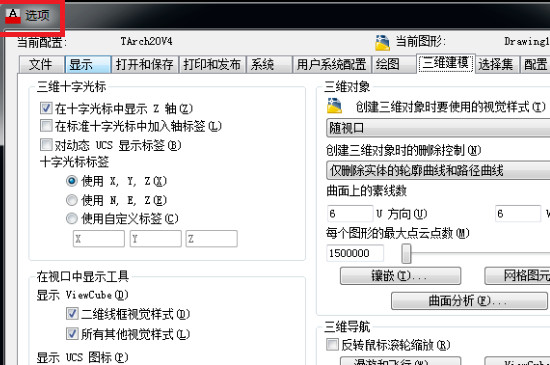Image resolution: width=550 pixels, height=365 pixels.
Task: Click the point cloud max points slider handle
Action: point(406,254)
